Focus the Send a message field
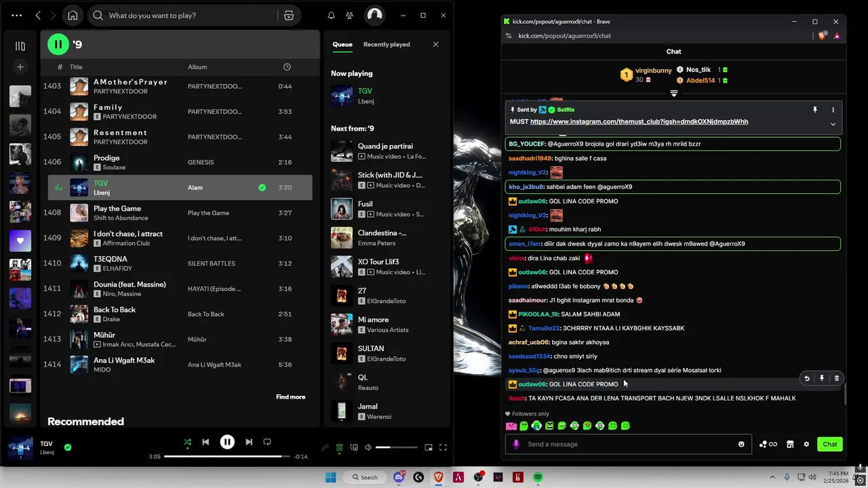The height and width of the screenshot is (488, 868). pyautogui.click(x=629, y=445)
